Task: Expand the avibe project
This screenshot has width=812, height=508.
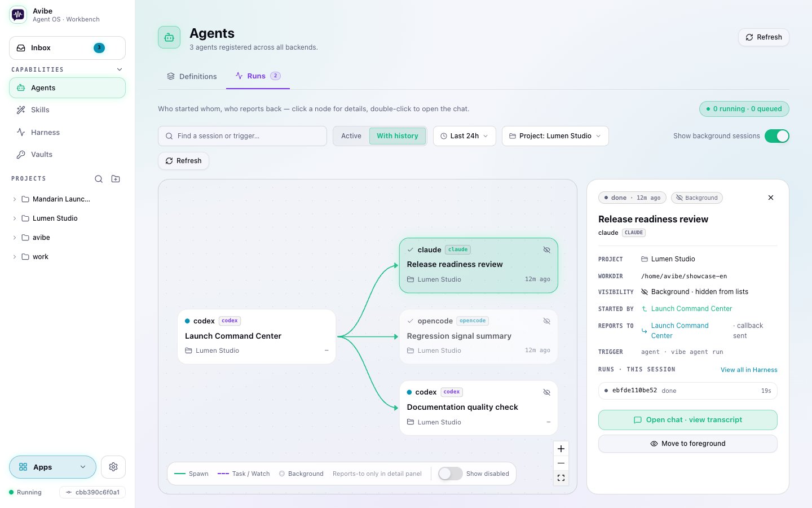Action: click(14, 238)
